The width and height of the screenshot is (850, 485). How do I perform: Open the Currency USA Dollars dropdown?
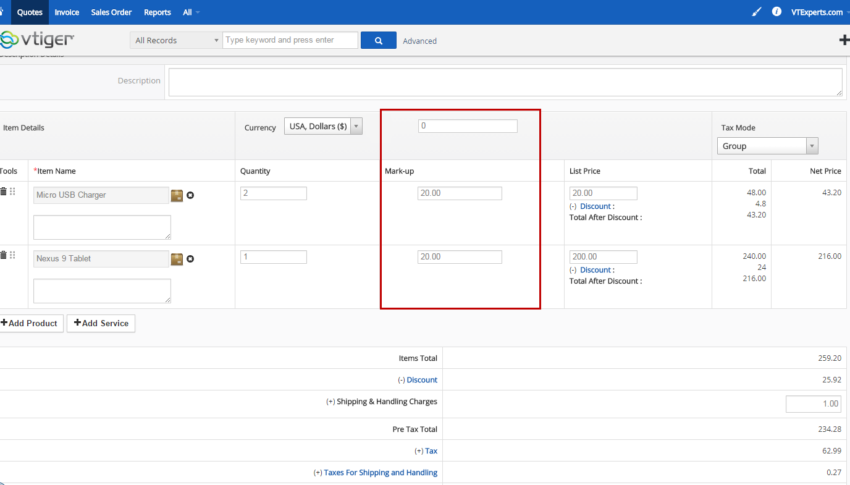323,126
